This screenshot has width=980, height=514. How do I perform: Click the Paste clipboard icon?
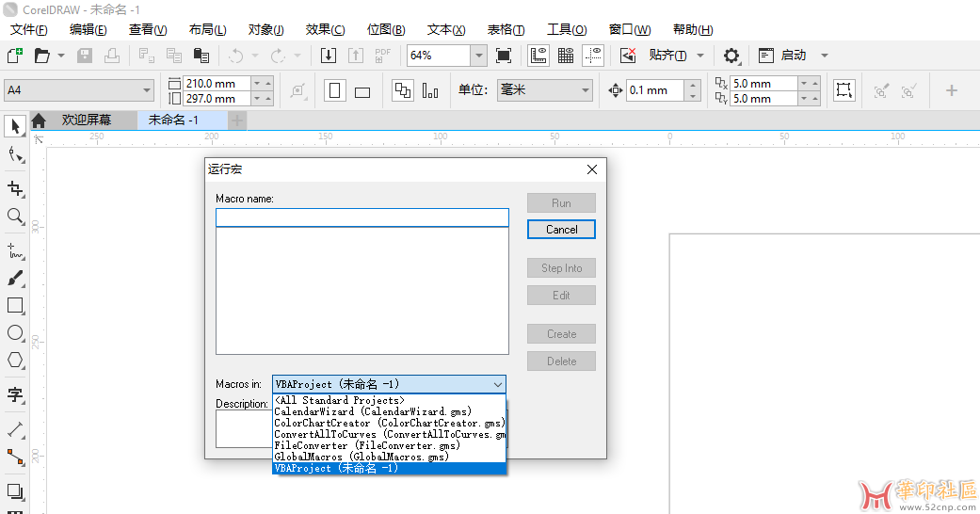tap(201, 56)
